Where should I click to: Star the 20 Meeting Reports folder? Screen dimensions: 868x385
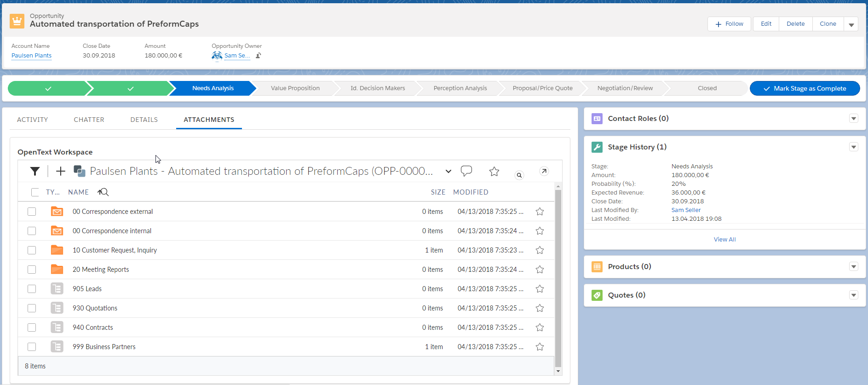pyautogui.click(x=540, y=270)
